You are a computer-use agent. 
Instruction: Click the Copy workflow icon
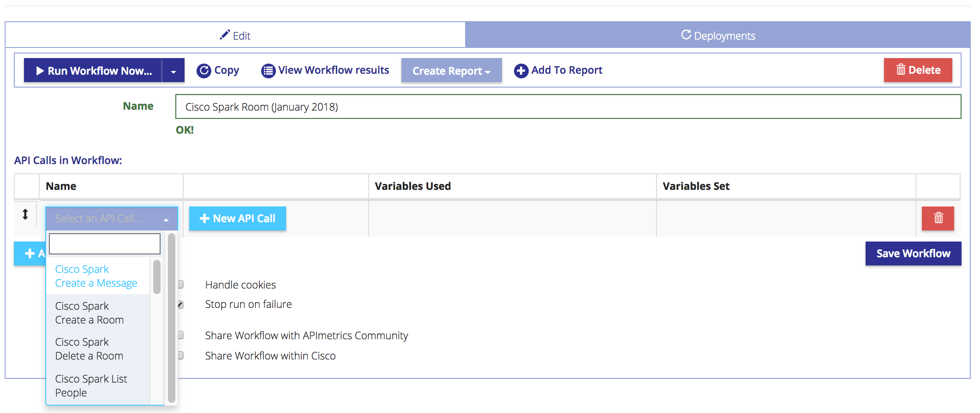pyautogui.click(x=203, y=71)
